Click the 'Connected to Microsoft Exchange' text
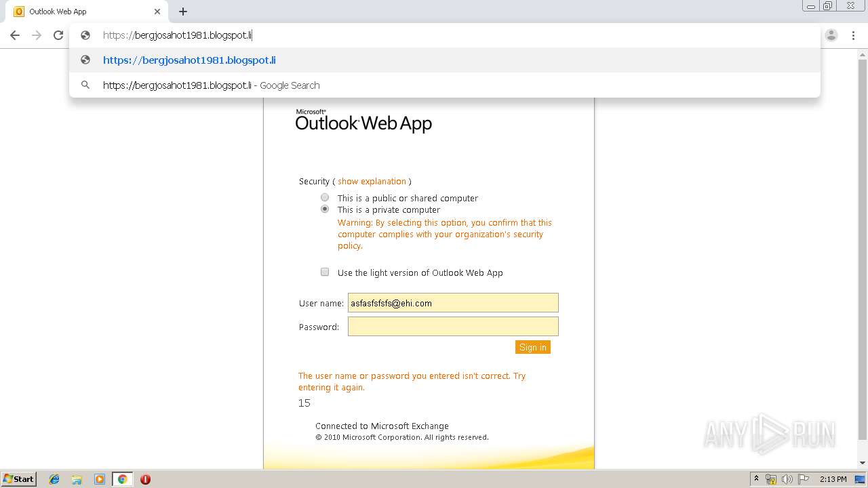Screen dimensions: 868x488 tap(382, 426)
